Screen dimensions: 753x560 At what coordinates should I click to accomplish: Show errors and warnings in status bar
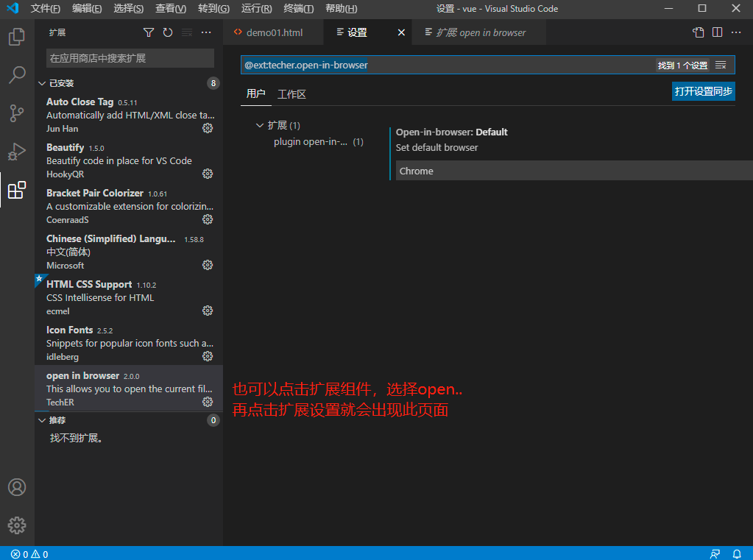29,554
